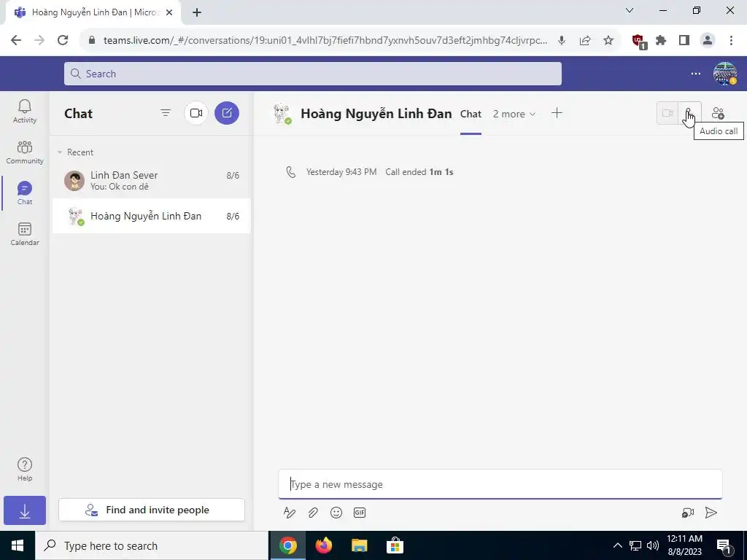
Task: Start a Meet now video meeting
Action: [196, 113]
